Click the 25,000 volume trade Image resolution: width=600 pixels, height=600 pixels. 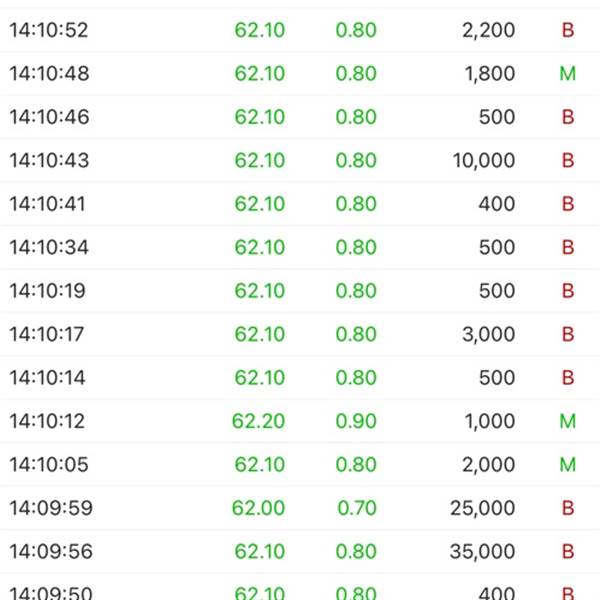(483, 509)
